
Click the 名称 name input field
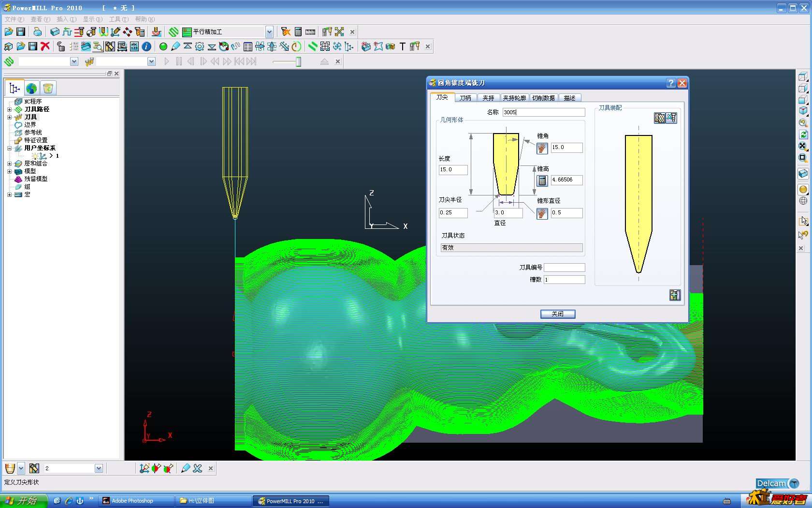[x=544, y=112]
